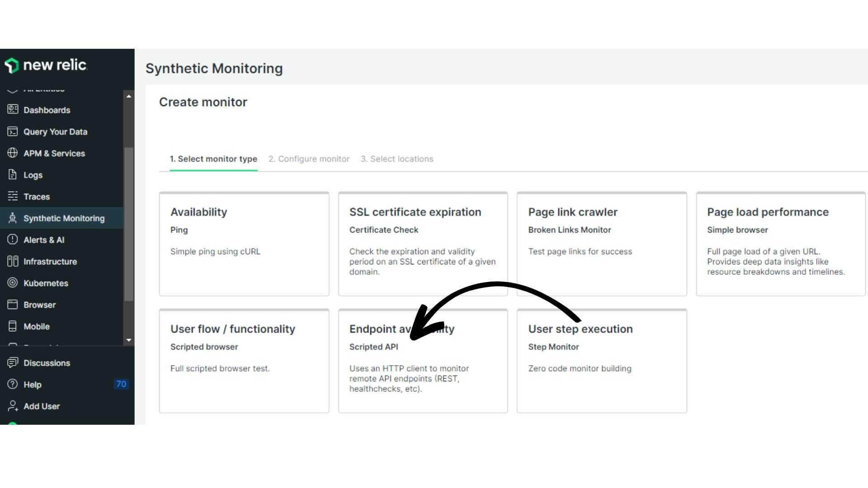
Task: Click the Select locations tab
Action: 396,159
